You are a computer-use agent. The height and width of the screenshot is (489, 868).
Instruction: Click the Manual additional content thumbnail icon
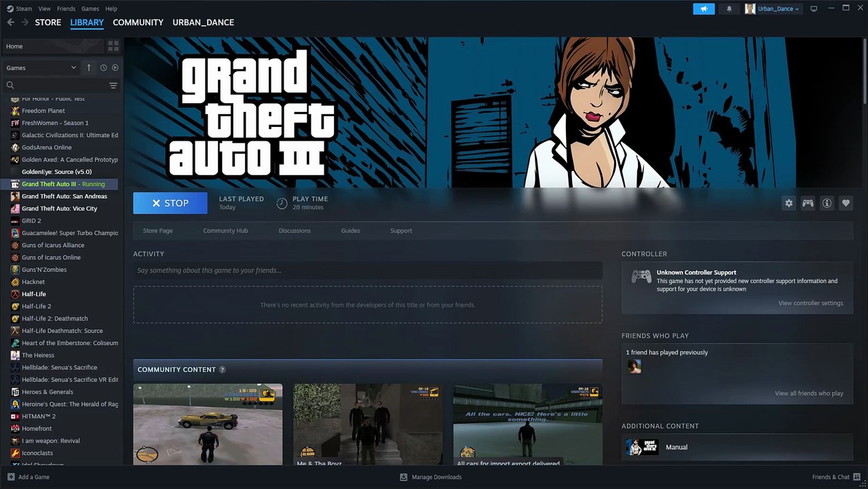[x=641, y=447]
